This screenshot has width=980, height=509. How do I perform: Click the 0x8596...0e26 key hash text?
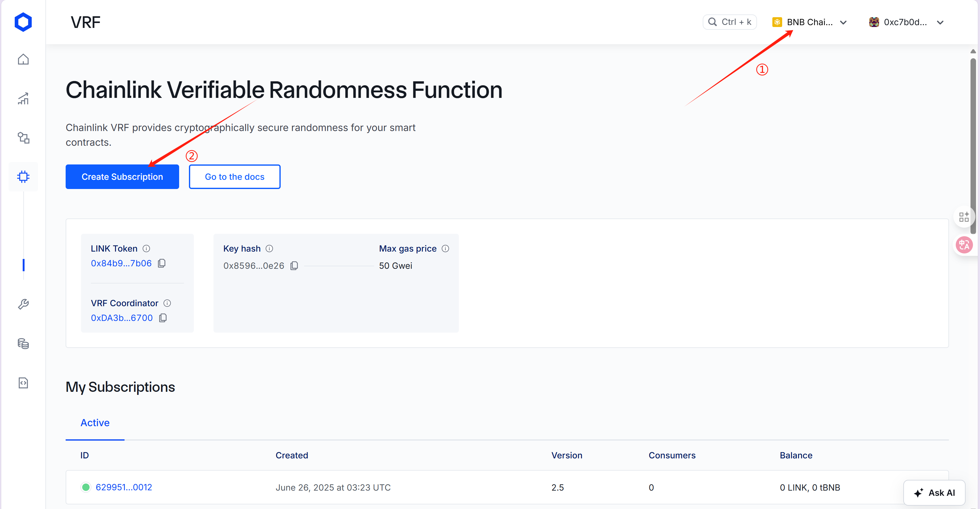point(254,265)
